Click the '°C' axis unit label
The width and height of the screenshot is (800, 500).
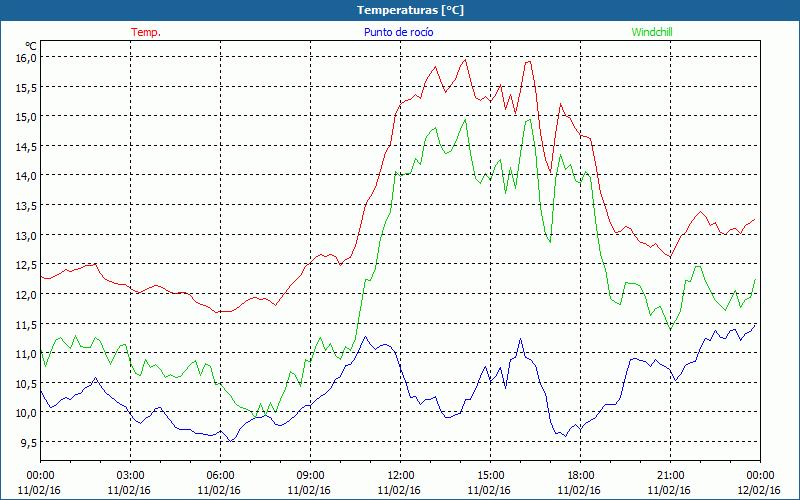tap(31, 46)
